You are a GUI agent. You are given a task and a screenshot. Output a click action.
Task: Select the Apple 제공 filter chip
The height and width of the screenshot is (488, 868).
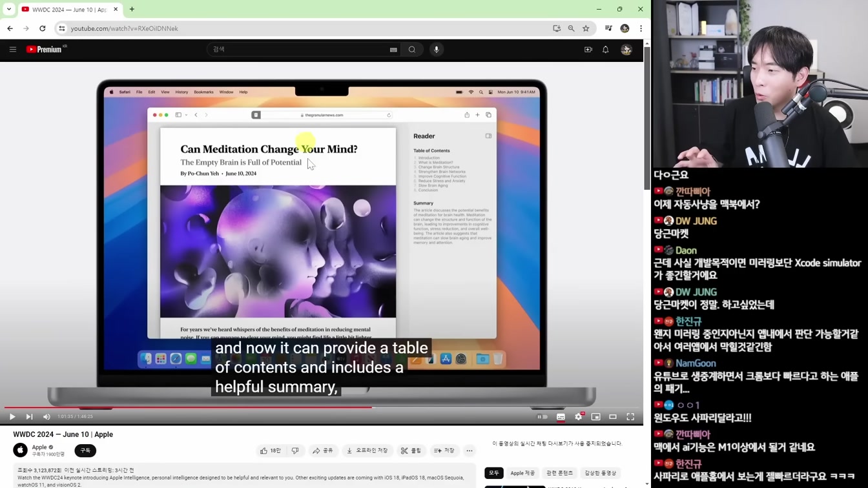[522, 473]
